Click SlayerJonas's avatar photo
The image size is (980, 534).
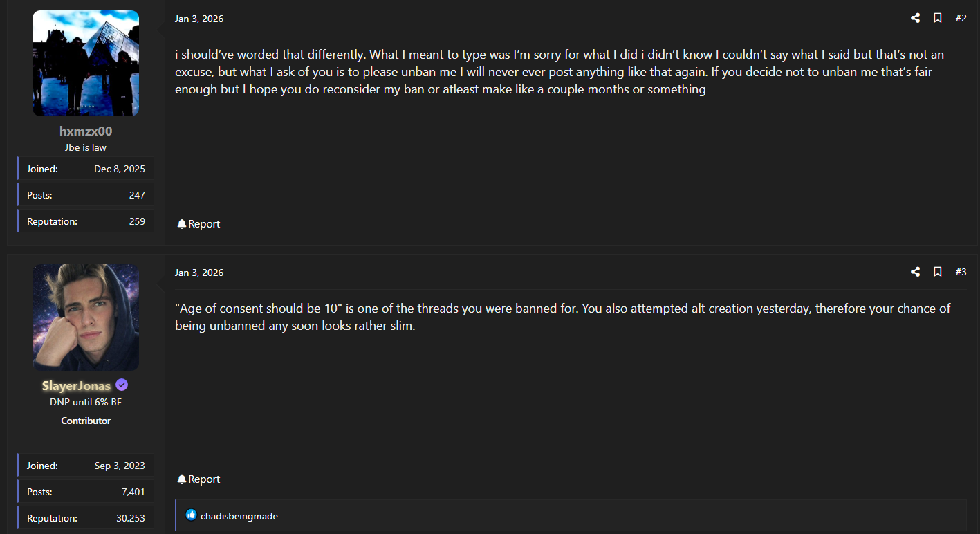pos(86,317)
